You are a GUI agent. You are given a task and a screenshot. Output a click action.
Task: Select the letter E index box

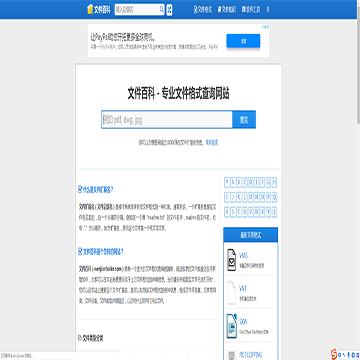(257, 182)
